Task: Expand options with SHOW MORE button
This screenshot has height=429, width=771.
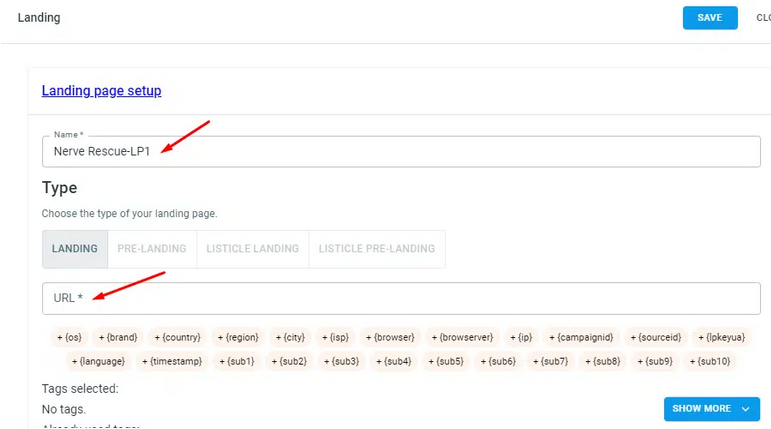Action: click(712, 409)
